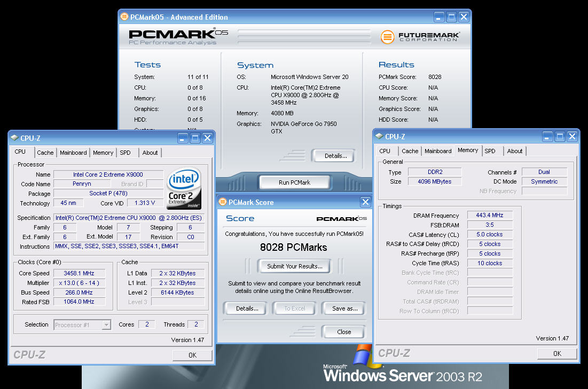Click the Code Name Penryn field
Image resolution: width=588 pixels, height=389 pixels.
82,184
